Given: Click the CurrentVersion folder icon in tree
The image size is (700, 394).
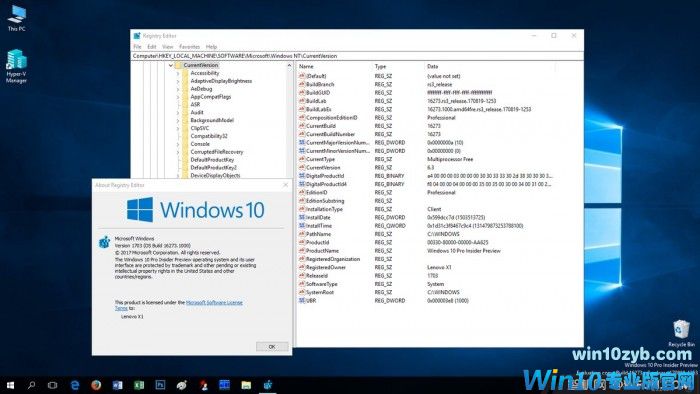Looking at the screenshot, I should pyautogui.click(x=178, y=65).
